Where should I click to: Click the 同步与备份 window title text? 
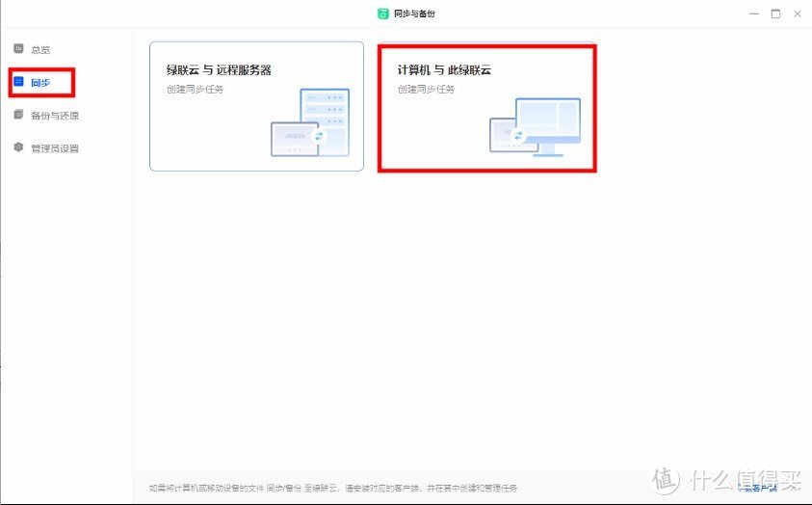[x=414, y=13]
